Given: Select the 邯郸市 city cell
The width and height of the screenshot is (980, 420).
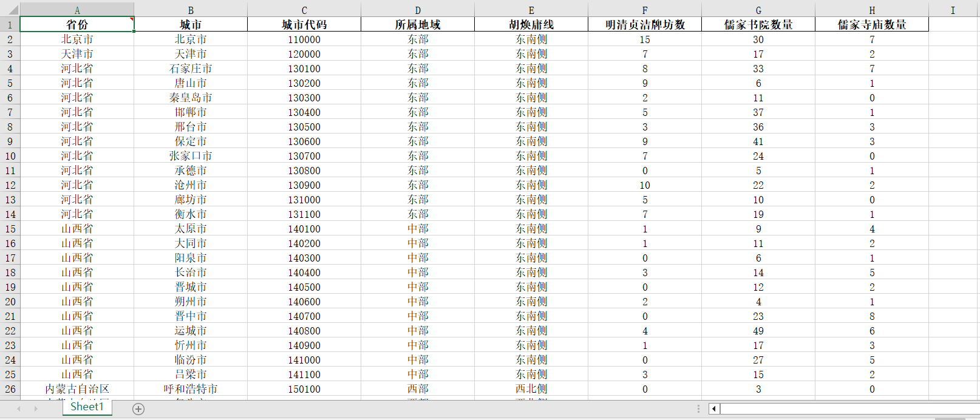Looking at the screenshot, I should (x=191, y=112).
